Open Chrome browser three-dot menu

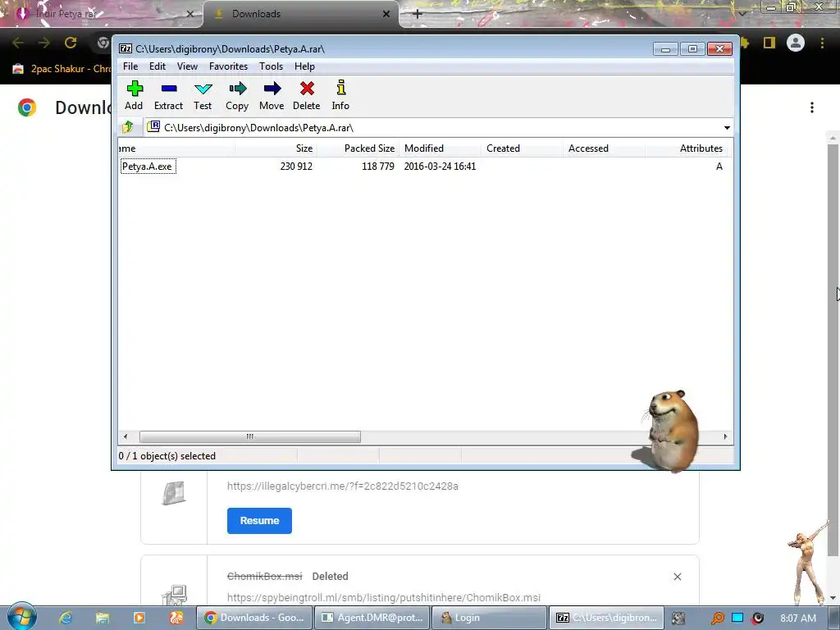(x=822, y=43)
